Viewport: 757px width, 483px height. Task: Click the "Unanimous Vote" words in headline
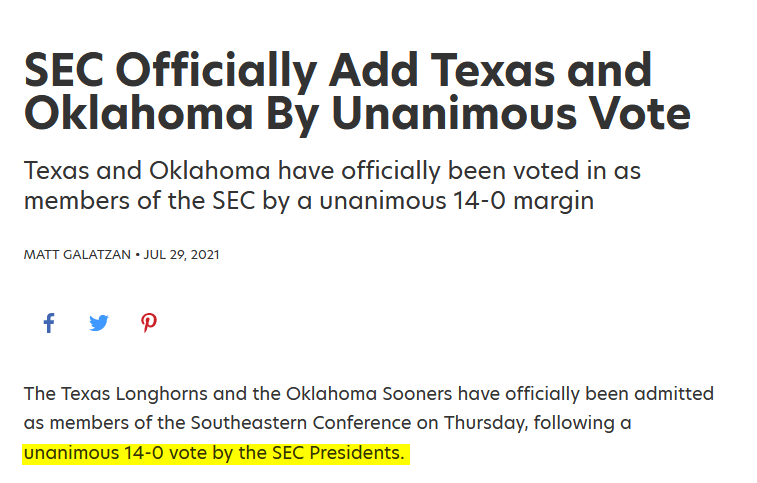510,115
